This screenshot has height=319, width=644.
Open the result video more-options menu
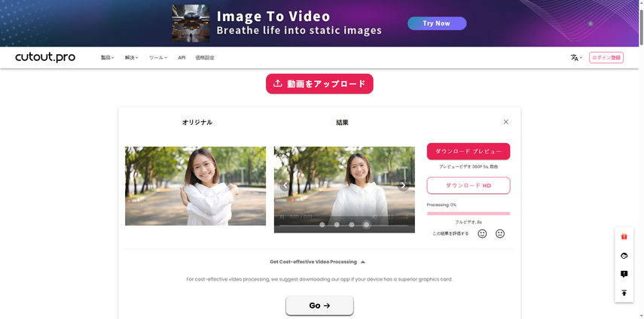coord(407,217)
